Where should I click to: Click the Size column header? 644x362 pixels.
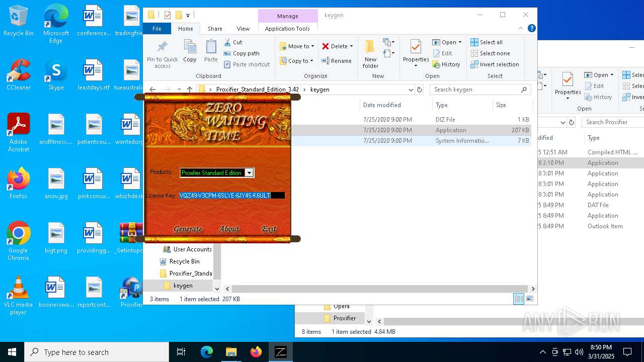point(512,105)
